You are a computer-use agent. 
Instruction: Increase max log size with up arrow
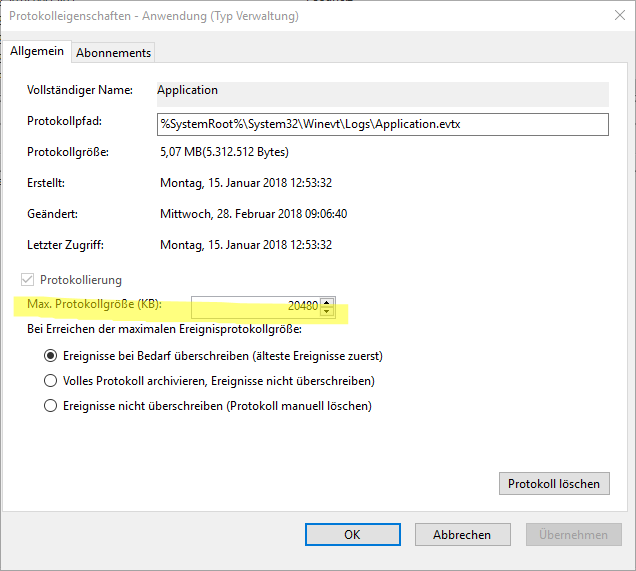coord(327,303)
